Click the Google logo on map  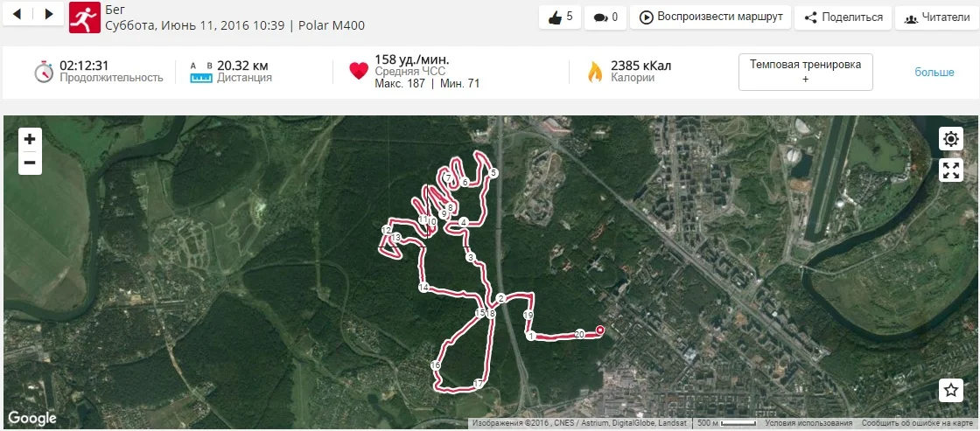point(31,418)
